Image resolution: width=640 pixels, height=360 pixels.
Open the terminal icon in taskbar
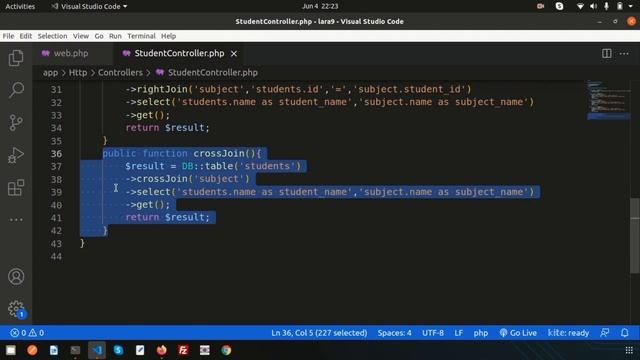[x=75, y=350]
